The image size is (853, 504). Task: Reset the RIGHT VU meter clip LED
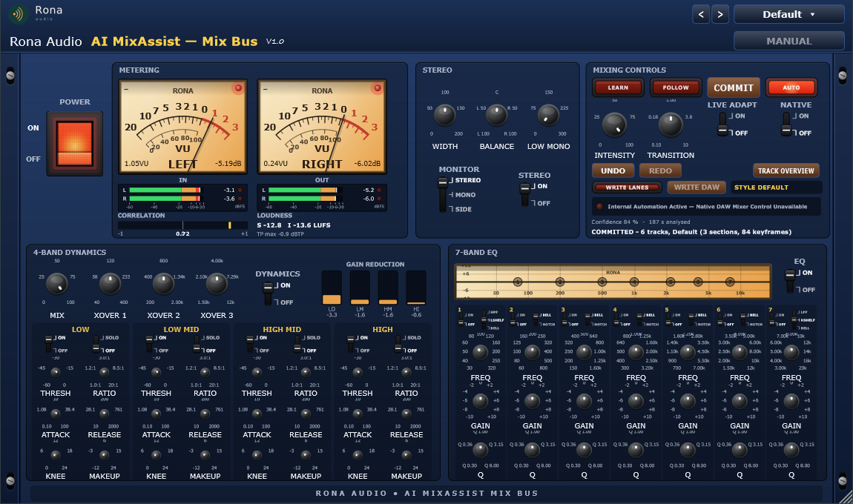pyautogui.click(x=377, y=88)
